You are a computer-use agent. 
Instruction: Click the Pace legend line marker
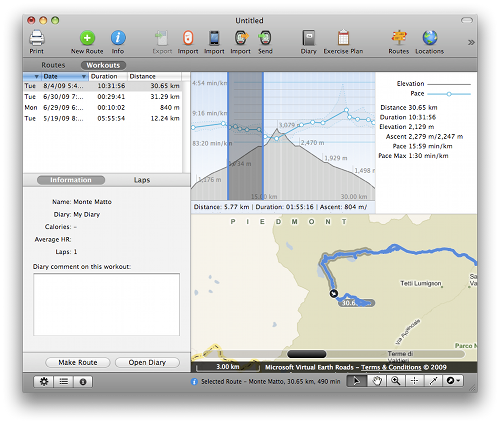449,94
